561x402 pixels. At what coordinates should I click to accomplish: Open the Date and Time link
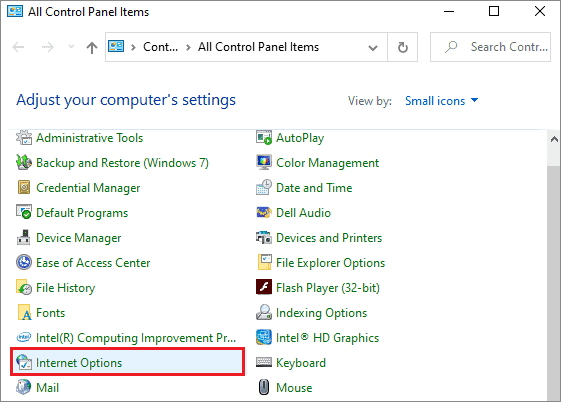[x=314, y=188]
